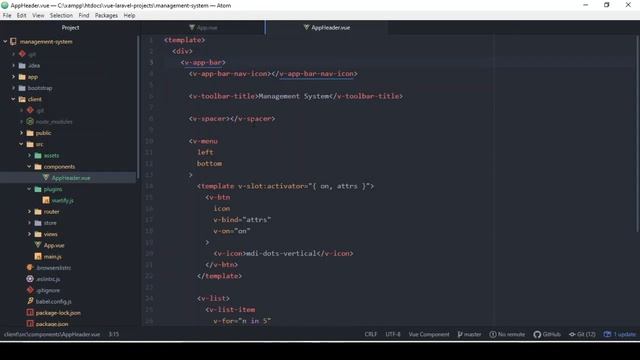Image resolution: width=640 pixels, height=360 pixels.
Task: Click the .idea folder icon
Action: [22, 65]
